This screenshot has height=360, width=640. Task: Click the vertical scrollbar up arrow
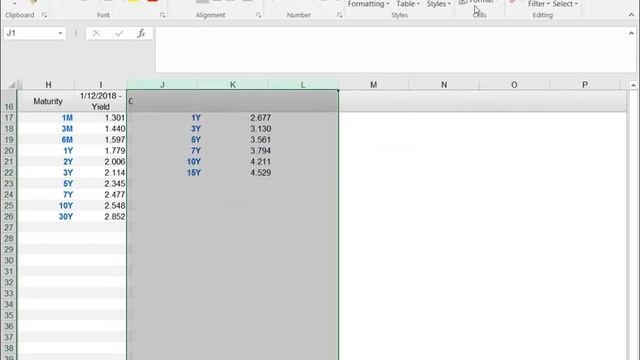tap(633, 85)
